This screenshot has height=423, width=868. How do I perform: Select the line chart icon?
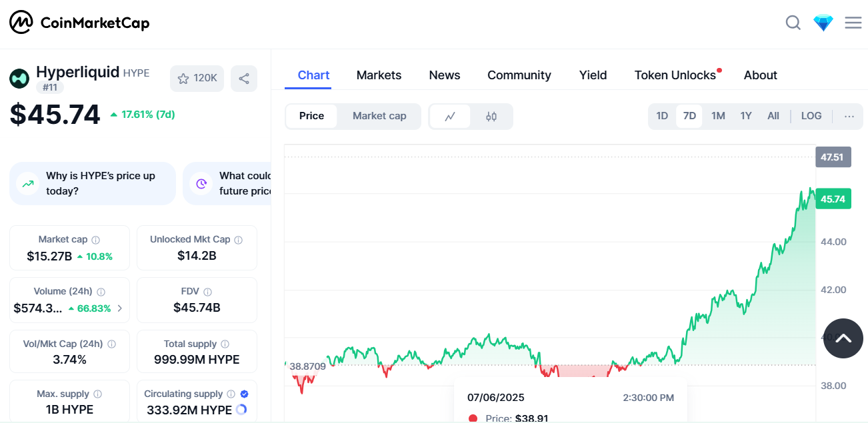tap(450, 116)
